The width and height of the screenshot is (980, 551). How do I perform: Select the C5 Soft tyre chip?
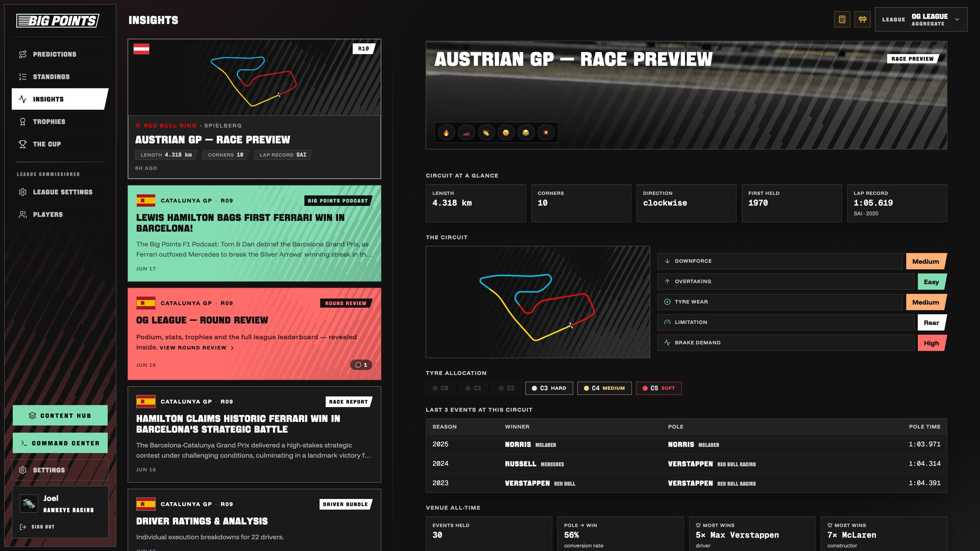[x=659, y=388]
